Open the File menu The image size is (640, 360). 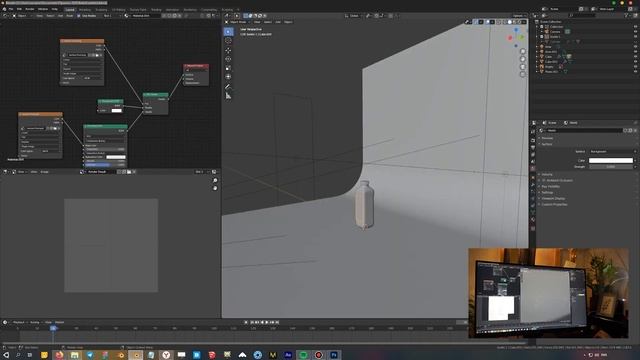coord(11,9)
